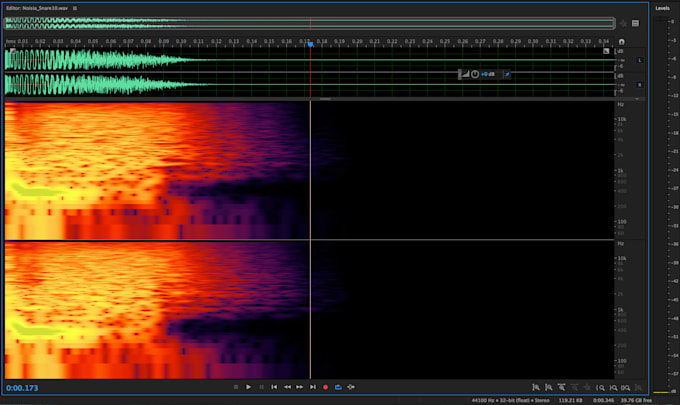Click the Fast Forward transport icon
Screen dimensions: 680x405
(300, 387)
